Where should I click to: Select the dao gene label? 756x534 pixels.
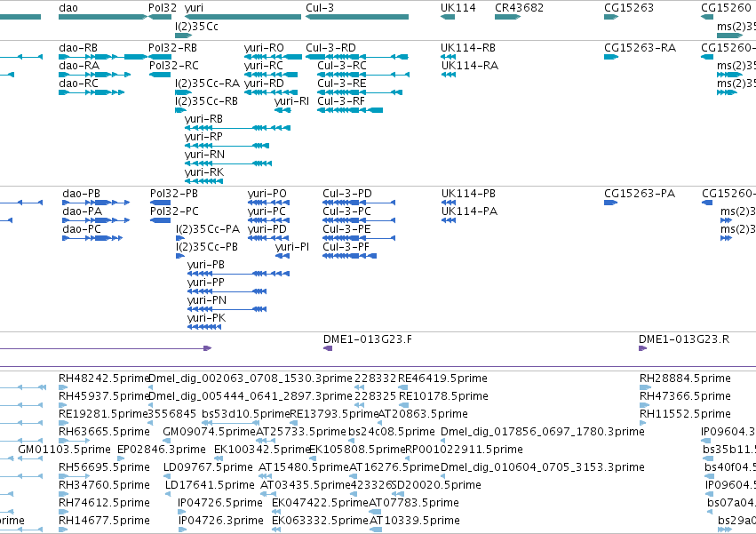(68, 8)
